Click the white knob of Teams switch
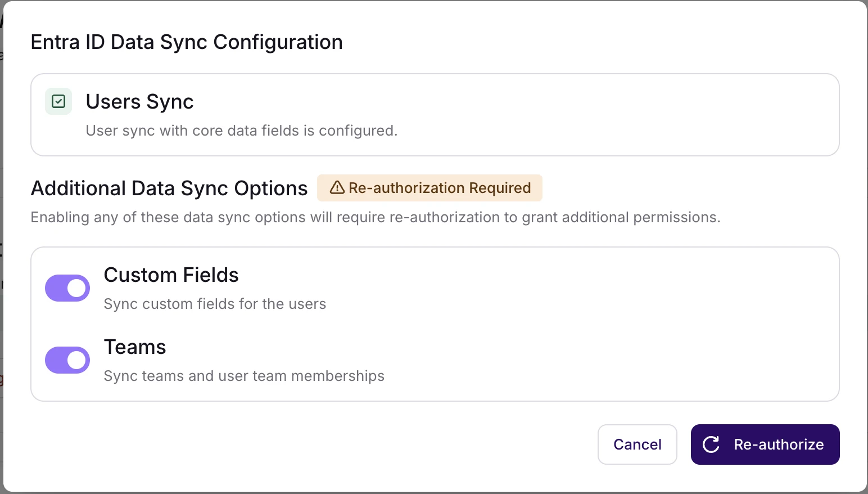 click(x=77, y=360)
